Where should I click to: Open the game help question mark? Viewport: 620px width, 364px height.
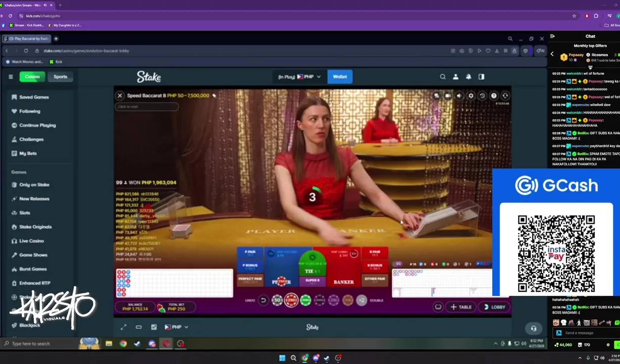[x=494, y=96]
